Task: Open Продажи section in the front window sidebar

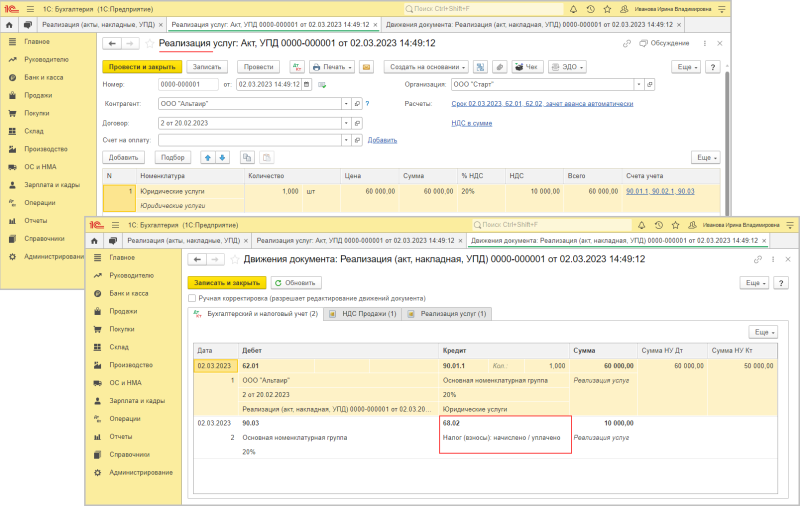Action: click(x=123, y=311)
